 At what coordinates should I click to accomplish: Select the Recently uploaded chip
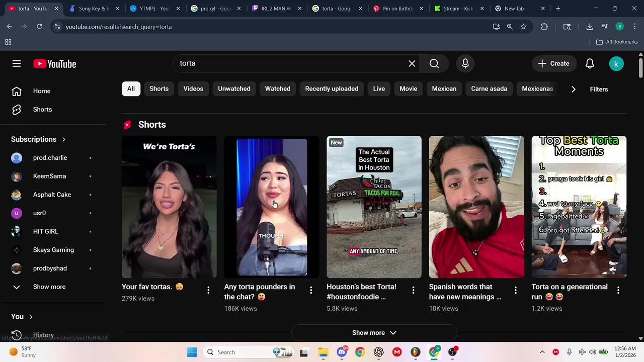(x=332, y=88)
